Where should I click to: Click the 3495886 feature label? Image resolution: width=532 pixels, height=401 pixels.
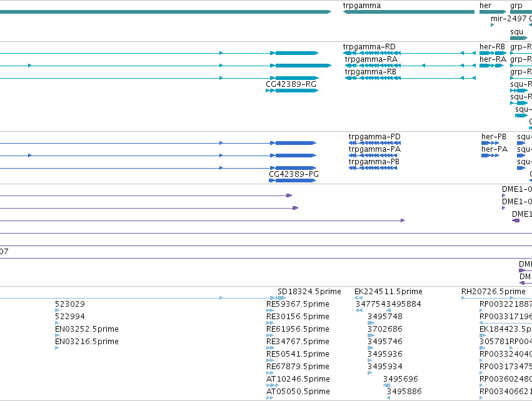pyautogui.click(x=404, y=392)
